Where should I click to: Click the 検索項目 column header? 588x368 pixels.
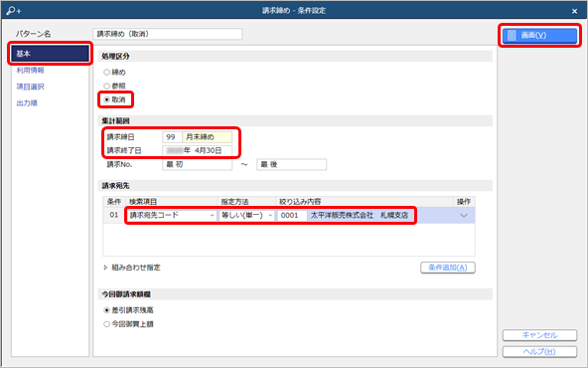point(143,202)
